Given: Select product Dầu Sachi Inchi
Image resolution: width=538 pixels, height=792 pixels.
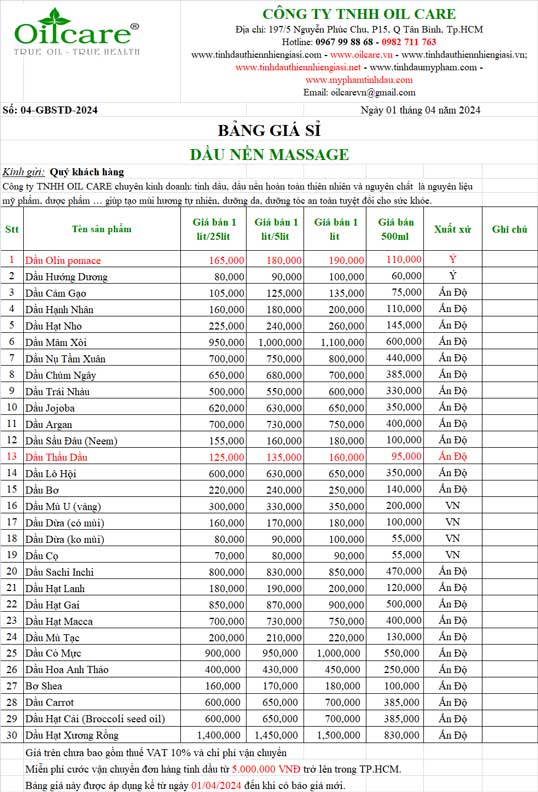Looking at the screenshot, I should coord(60,572).
